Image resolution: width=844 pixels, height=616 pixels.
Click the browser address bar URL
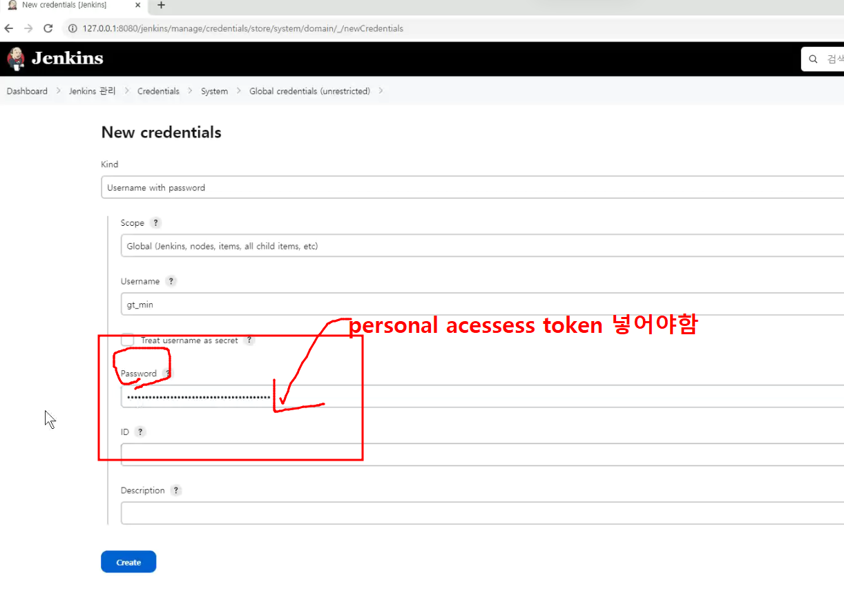pos(242,28)
